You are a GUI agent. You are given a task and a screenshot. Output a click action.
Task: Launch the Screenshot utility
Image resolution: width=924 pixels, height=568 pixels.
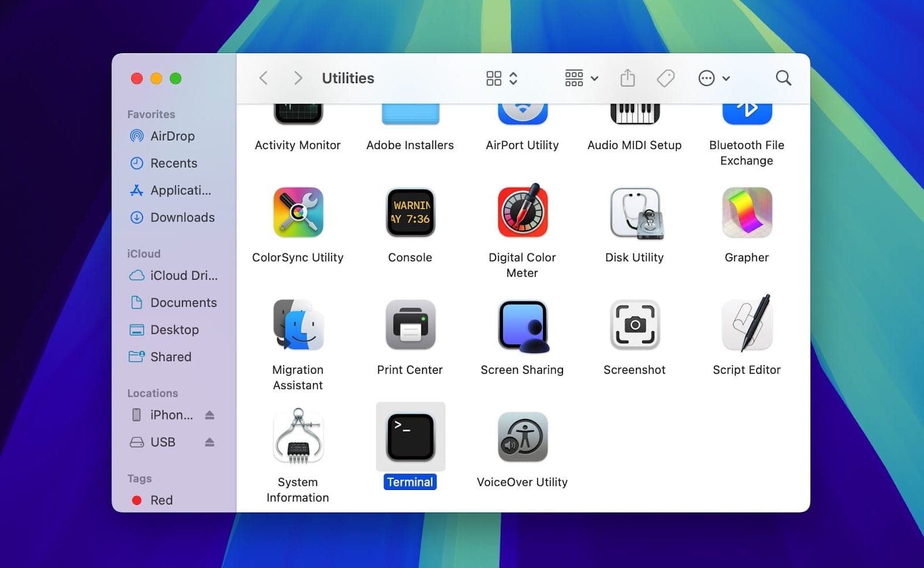634,325
